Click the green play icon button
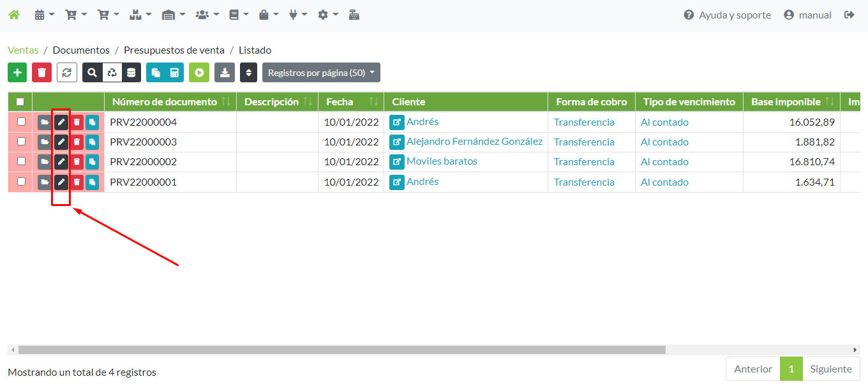This screenshot has height=391, width=868. (x=199, y=73)
